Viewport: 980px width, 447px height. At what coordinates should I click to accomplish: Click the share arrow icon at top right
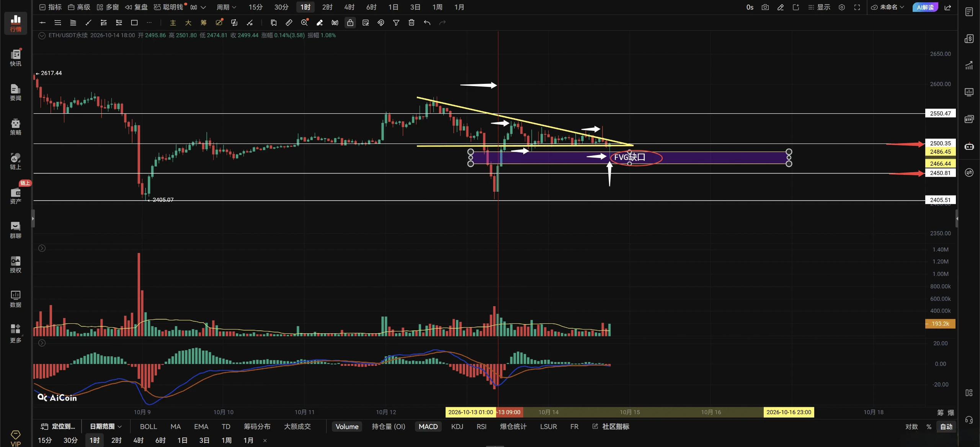click(x=948, y=7)
